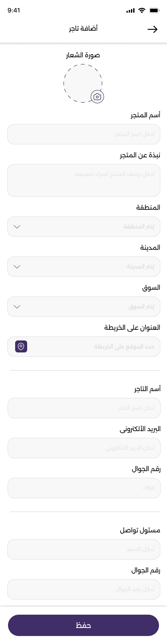Focus the أسم المتجر store name field
This screenshot has width=167, height=644.
click(84, 134)
